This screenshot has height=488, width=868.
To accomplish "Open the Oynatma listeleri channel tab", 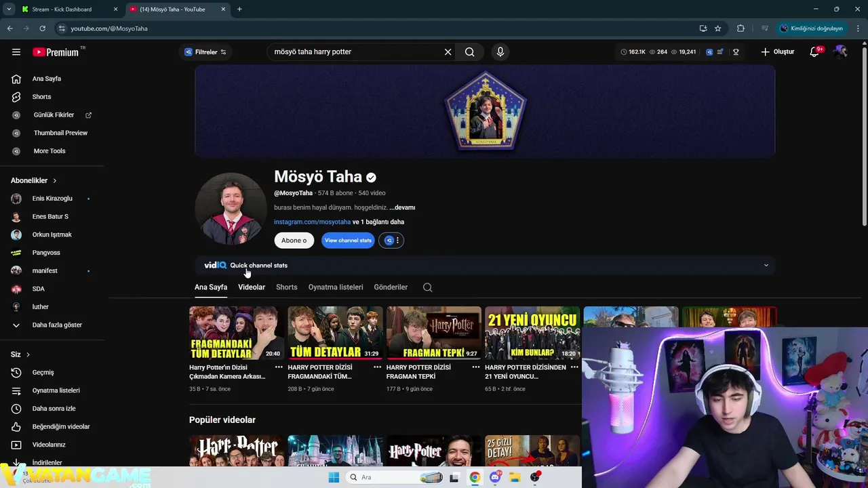I will (336, 287).
